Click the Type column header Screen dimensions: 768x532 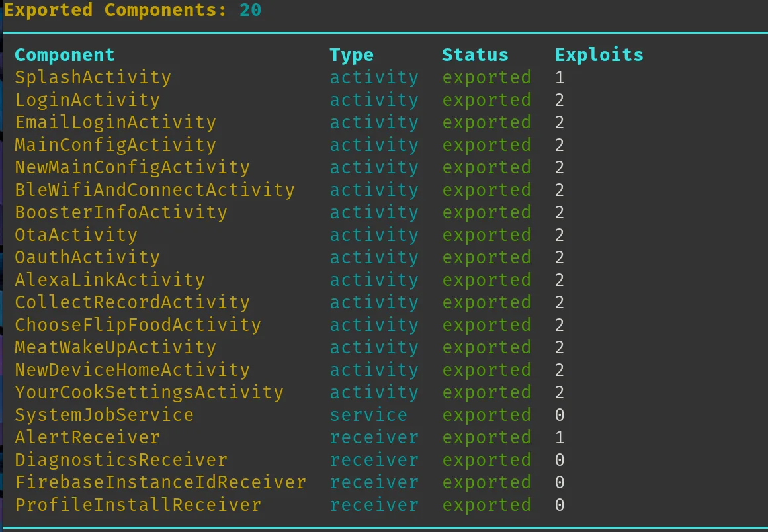pyautogui.click(x=351, y=55)
